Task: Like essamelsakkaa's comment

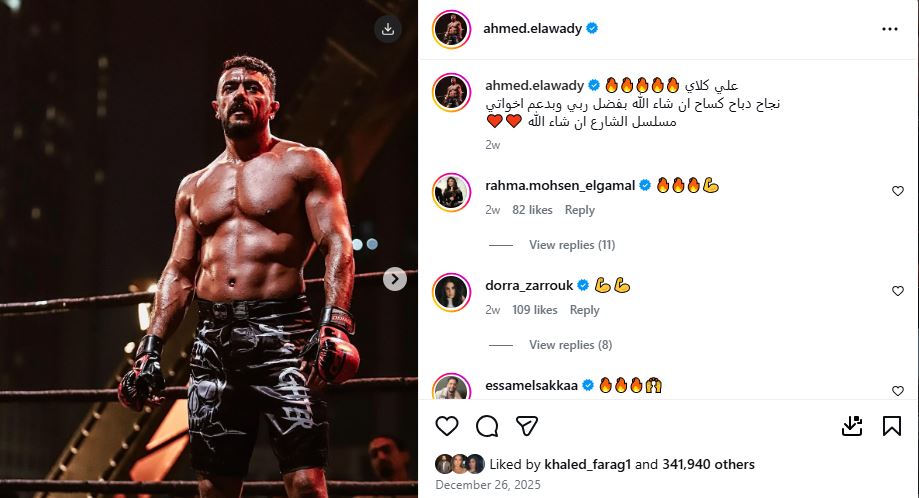Action: pos(897,391)
